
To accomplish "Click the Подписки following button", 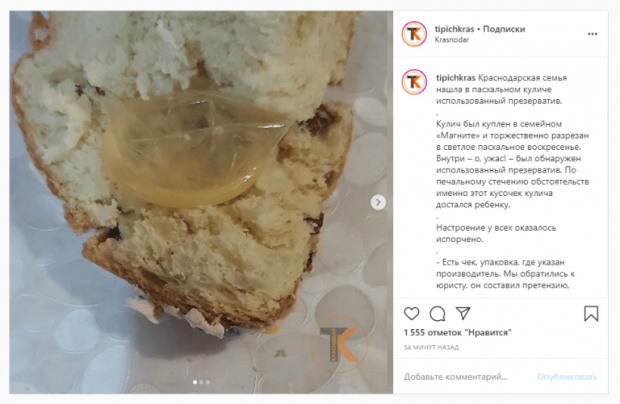I will pyautogui.click(x=504, y=29).
